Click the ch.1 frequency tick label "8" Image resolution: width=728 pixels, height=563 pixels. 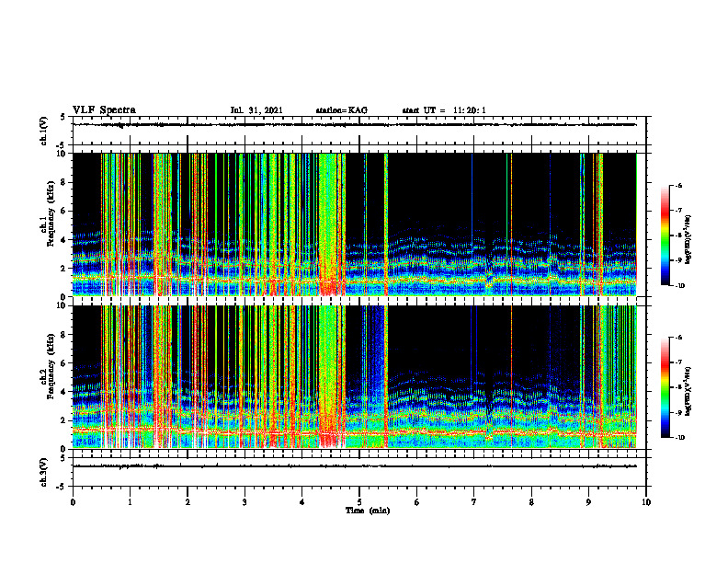64,182
